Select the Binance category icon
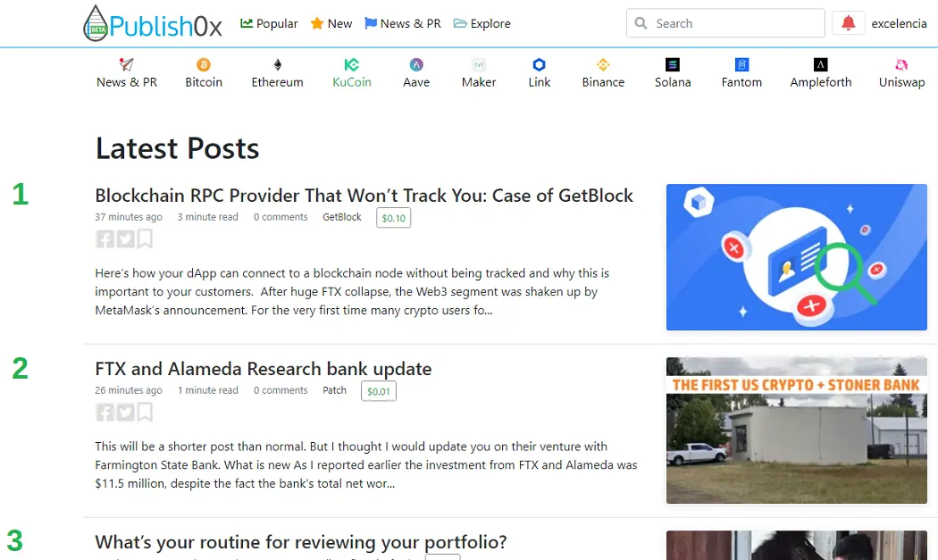The image size is (938, 560). click(603, 64)
